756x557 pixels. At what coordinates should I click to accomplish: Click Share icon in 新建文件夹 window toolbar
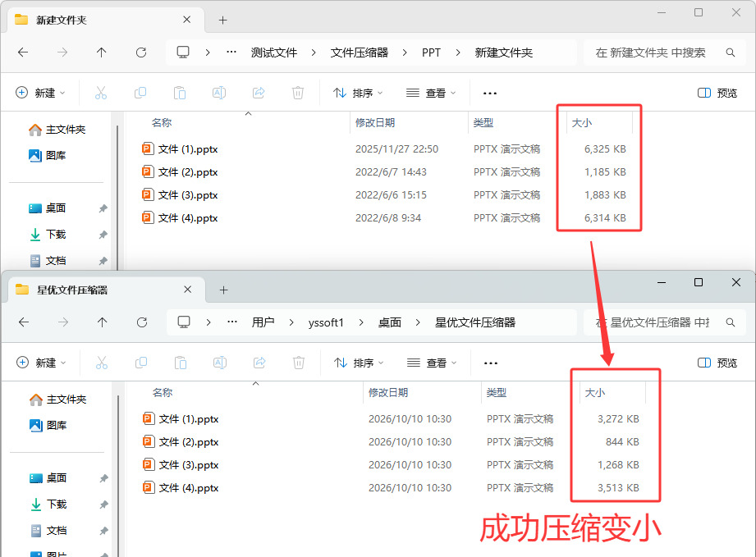coord(259,93)
